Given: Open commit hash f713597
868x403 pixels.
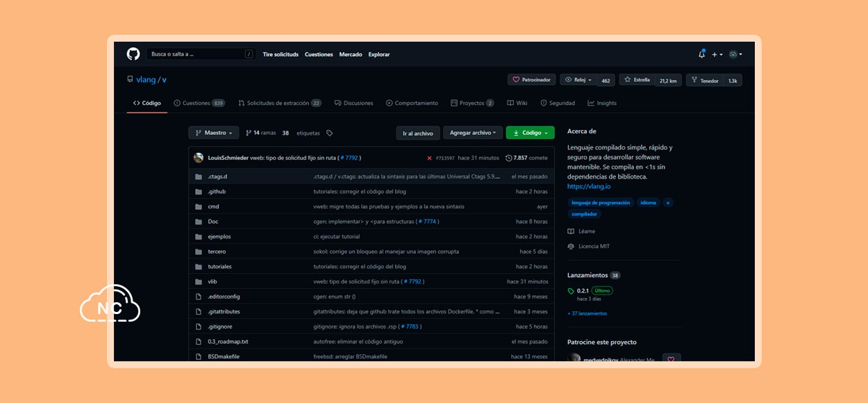Looking at the screenshot, I should (x=445, y=158).
